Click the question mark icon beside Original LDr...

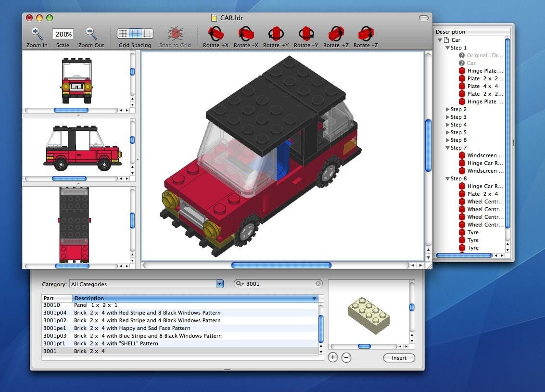[x=462, y=55]
